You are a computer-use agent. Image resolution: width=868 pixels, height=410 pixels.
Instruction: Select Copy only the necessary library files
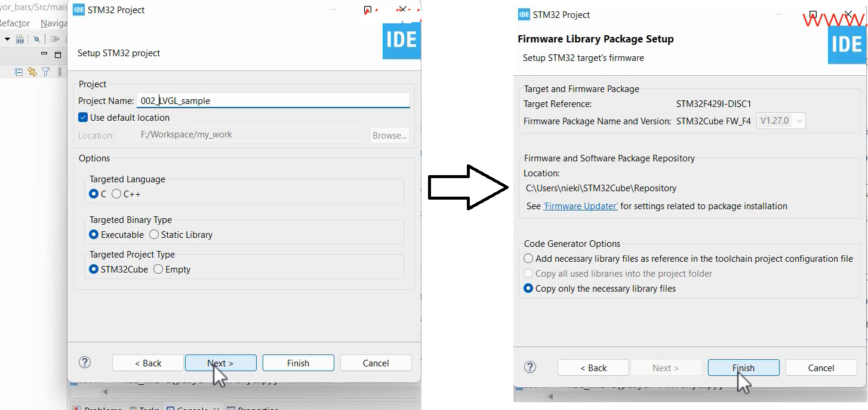coord(528,289)
